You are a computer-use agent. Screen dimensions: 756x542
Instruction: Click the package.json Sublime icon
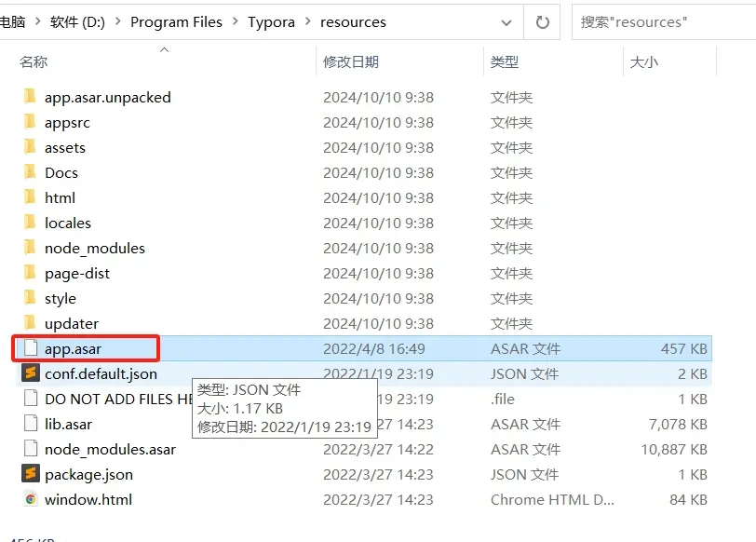point(31,473)
